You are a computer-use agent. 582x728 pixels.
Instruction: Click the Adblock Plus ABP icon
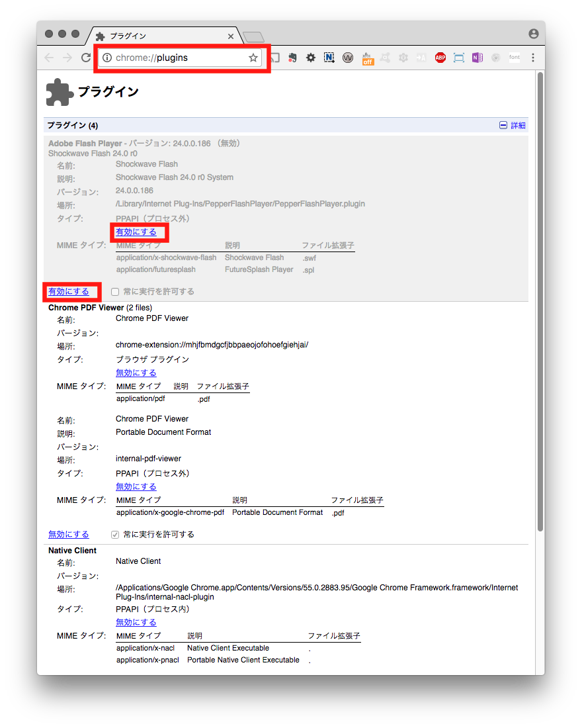click(440, 58)
